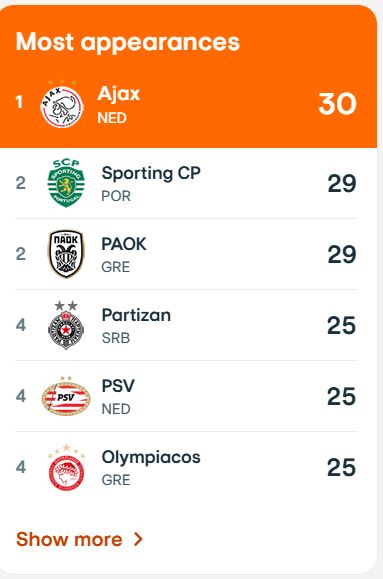Click Ajax's 30 appearances number
Screen dimensions: 383x579
pos(338,104)
